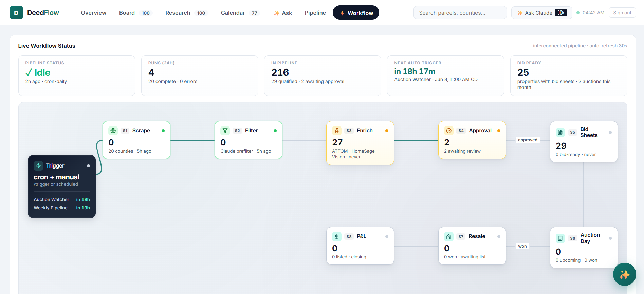Click the S3 step badge

349,131
